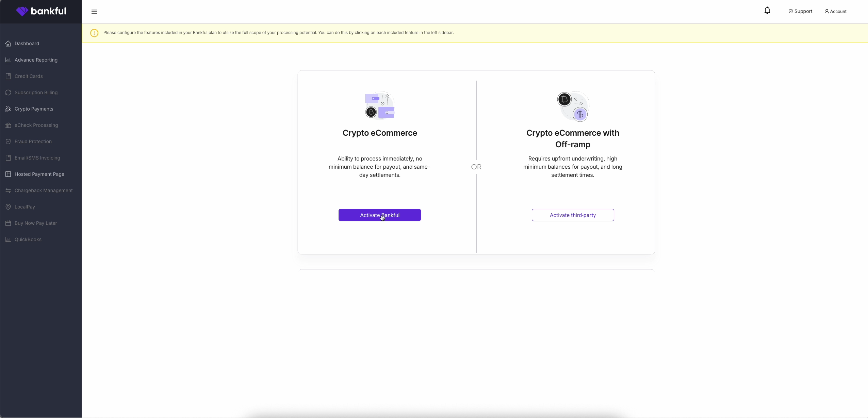Image resolution: width=868 pixels, height=418 pixels.
Task: Open the notifications bell
Action: 767,11
